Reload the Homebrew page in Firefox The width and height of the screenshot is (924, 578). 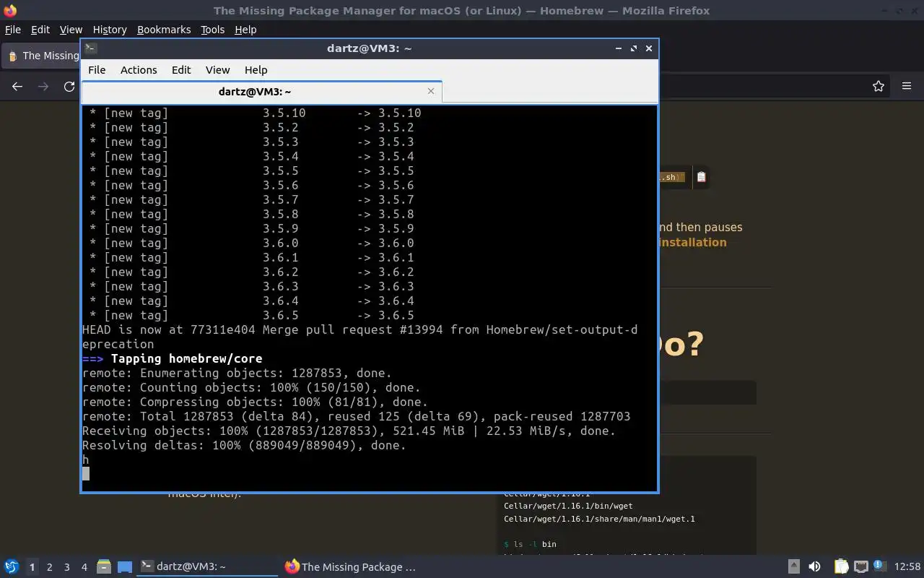69,86
